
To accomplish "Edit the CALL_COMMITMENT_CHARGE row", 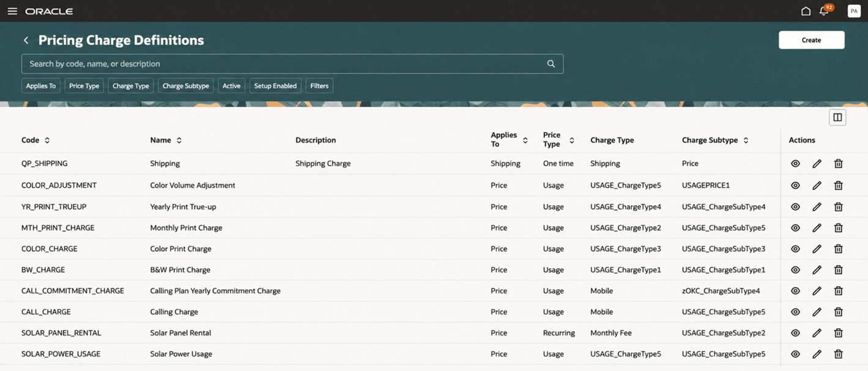I will pyautogui.click(x=817, y=291).
